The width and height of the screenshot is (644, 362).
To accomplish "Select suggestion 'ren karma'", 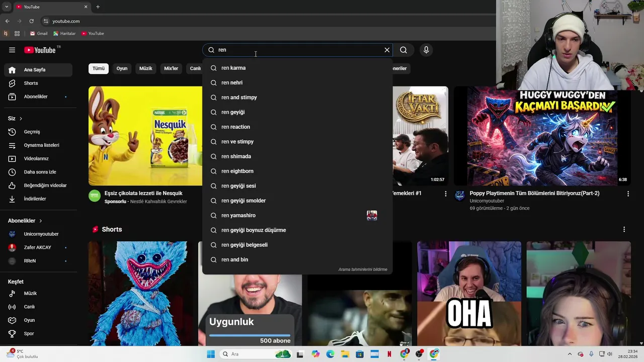I will click(297, 68).
